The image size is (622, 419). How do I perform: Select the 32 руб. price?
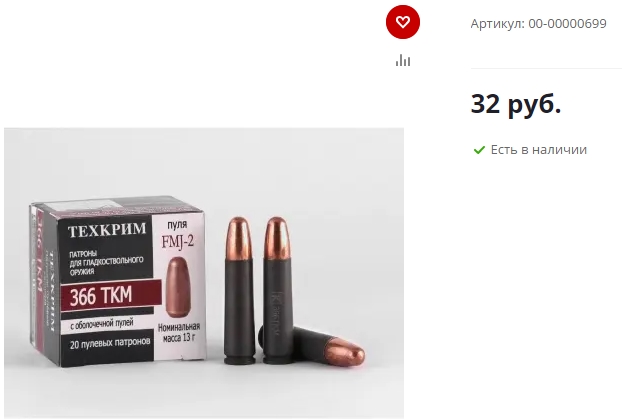[x=515, y=104]
